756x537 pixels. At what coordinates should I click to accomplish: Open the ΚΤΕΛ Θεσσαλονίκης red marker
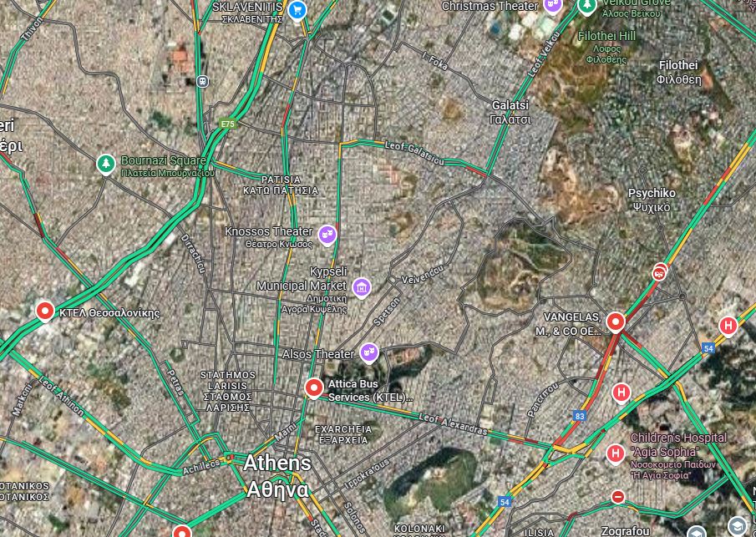pyautogui.click(x=45, y=312)
